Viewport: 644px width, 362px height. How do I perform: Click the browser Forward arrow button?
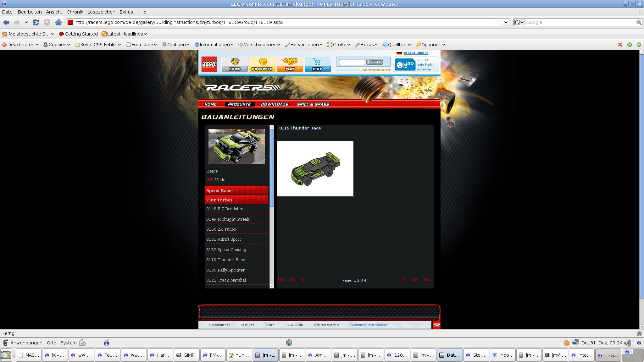pyautogui.click(x=17, y=22)
